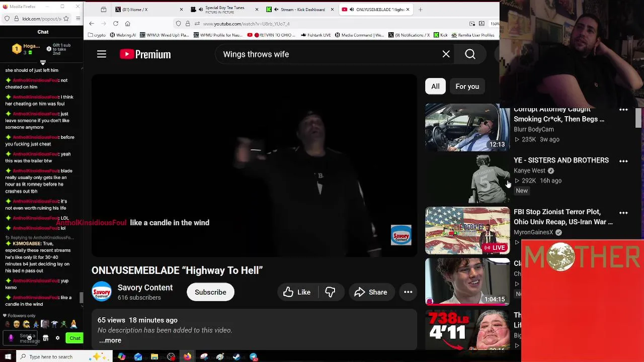This screenshot has height=362, width=644.
Task: Open the Remilia User Profiles bookmark
Action: [x=473, y=35]
